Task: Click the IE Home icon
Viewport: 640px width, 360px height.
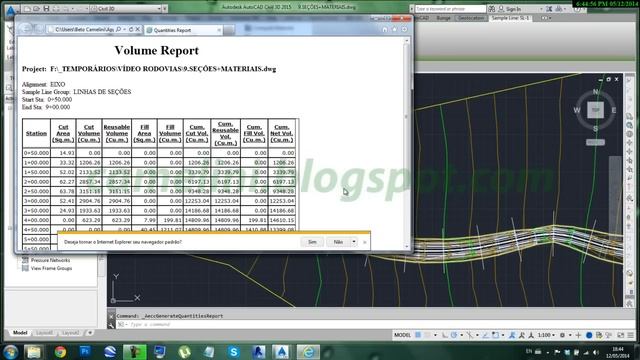Action: (x=384, y=29)
